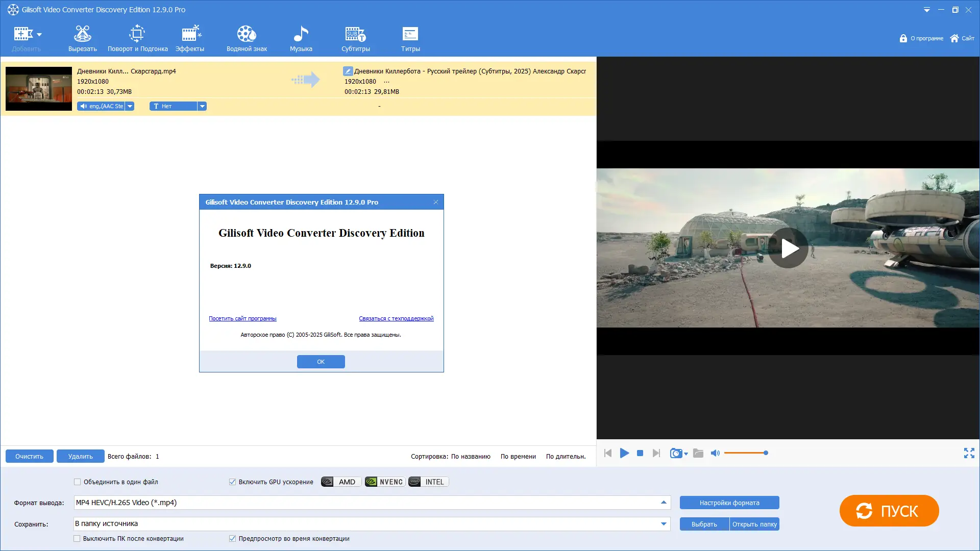Toggle fullscreen preview icon
The height and width of the screenshot is (551, 980).
pos(969,453)
